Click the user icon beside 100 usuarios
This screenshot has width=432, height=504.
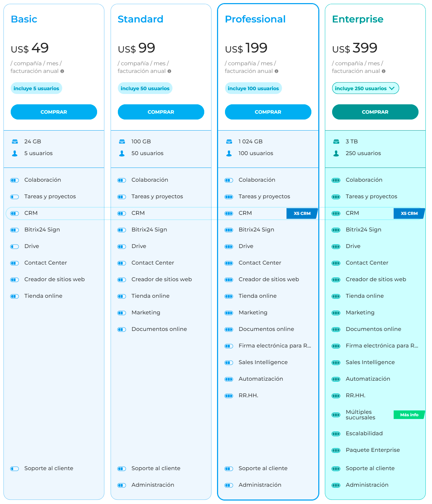coord(229,153)
